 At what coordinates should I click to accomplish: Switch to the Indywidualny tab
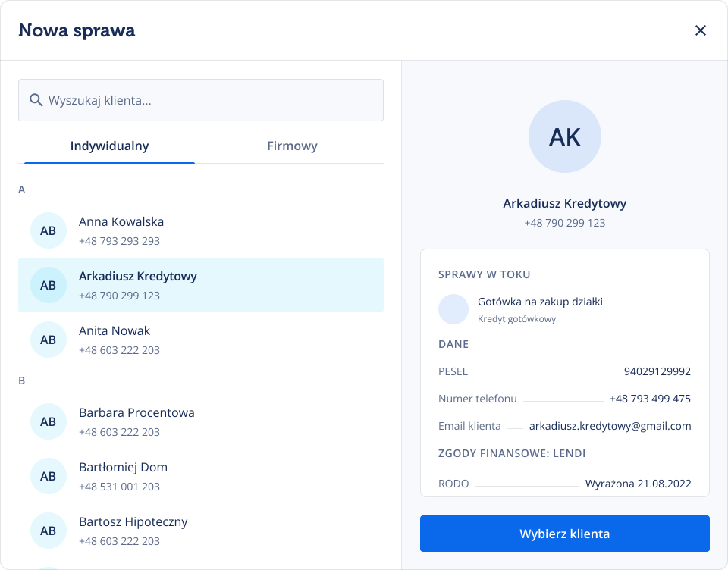tap(109, 146)
